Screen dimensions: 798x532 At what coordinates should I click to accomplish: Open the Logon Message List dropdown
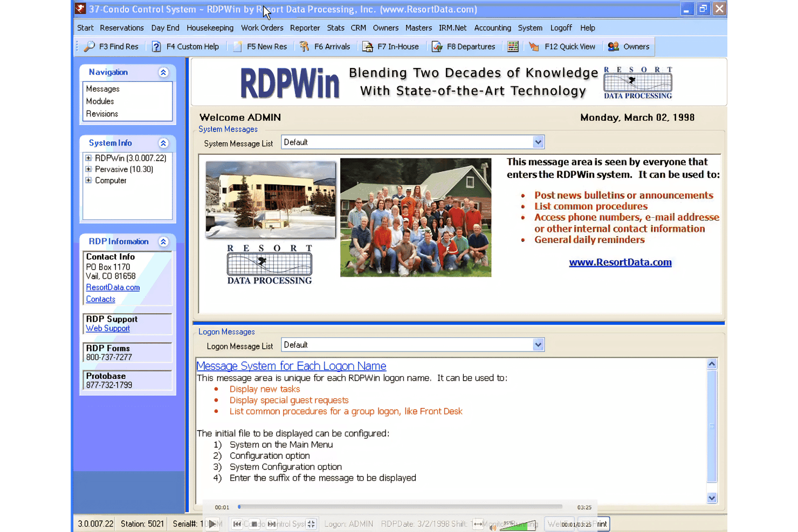(x=538, y=345)
